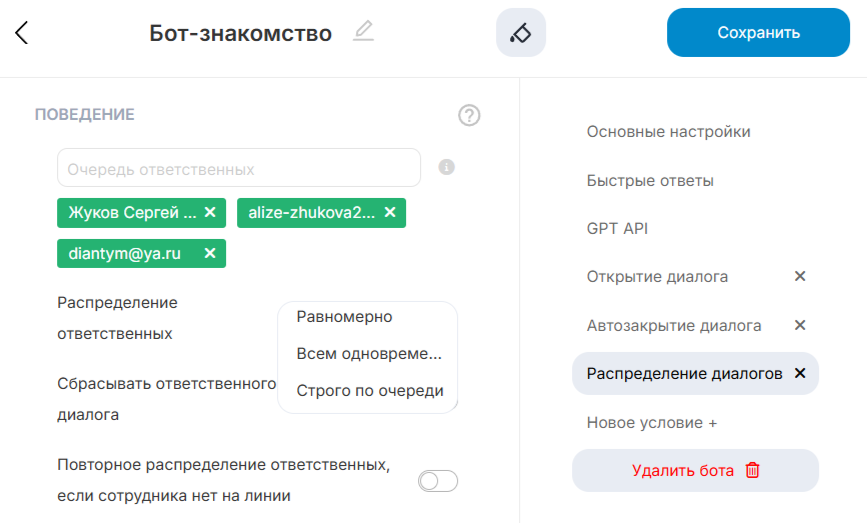Screen dimensions: 867x523
Task: Remove Открытие диалога condition
Action: [x=800, y=277]
